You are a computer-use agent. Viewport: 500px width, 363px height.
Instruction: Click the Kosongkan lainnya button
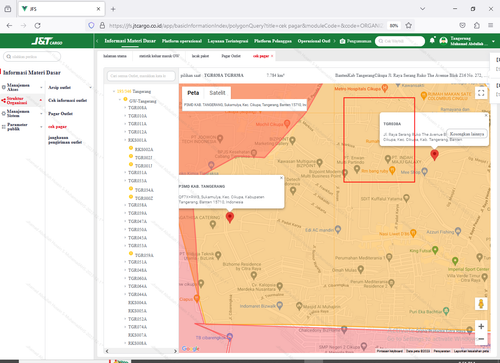tap(467, 134)
